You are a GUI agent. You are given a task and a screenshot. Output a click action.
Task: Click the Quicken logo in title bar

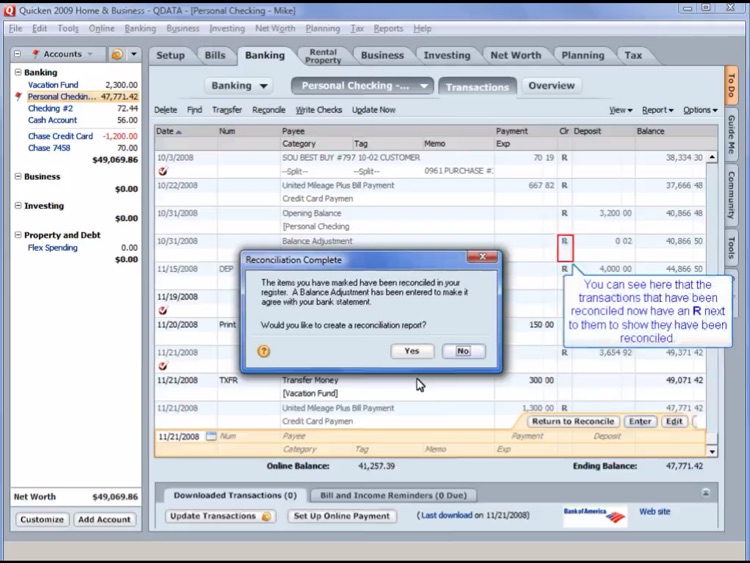(9, 10)
